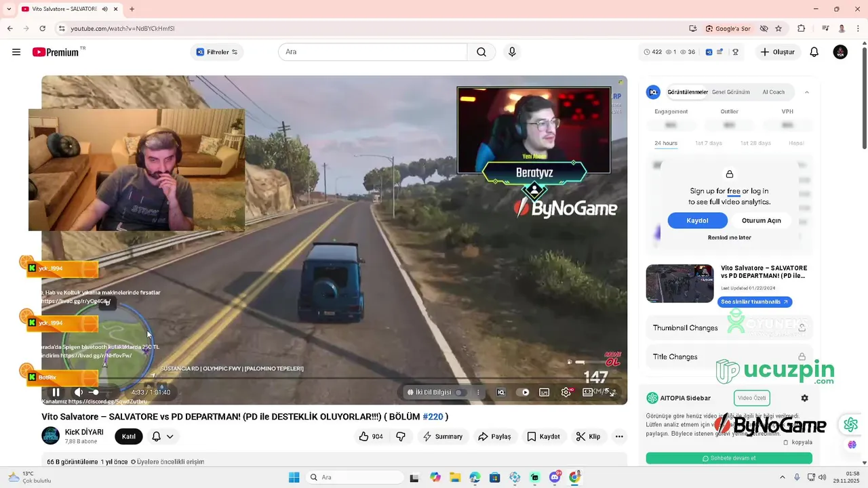Switch to theater mode
Screen dimensions: 868x488
pos(588,392)
